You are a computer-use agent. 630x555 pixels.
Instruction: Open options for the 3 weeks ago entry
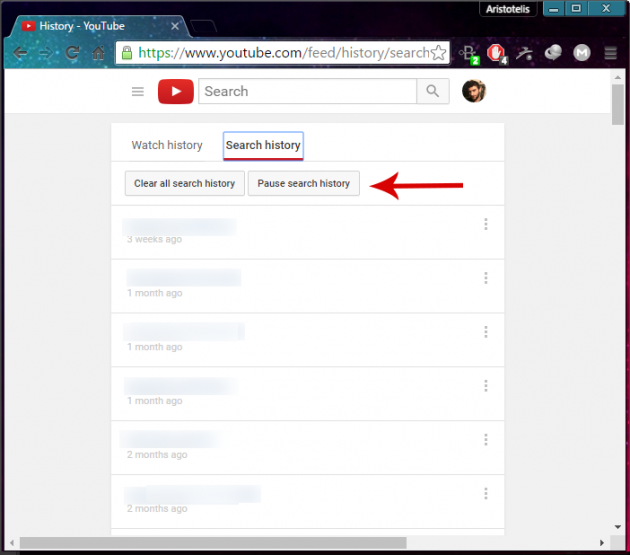[x=486, y=225]
